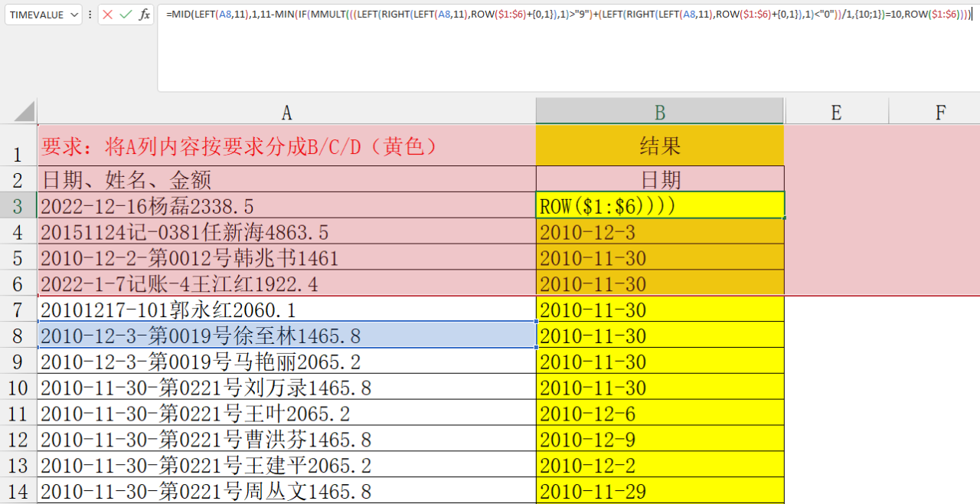Select row 11 header
The width and height of the screenshot is (980, 504).
click(18, 414)
